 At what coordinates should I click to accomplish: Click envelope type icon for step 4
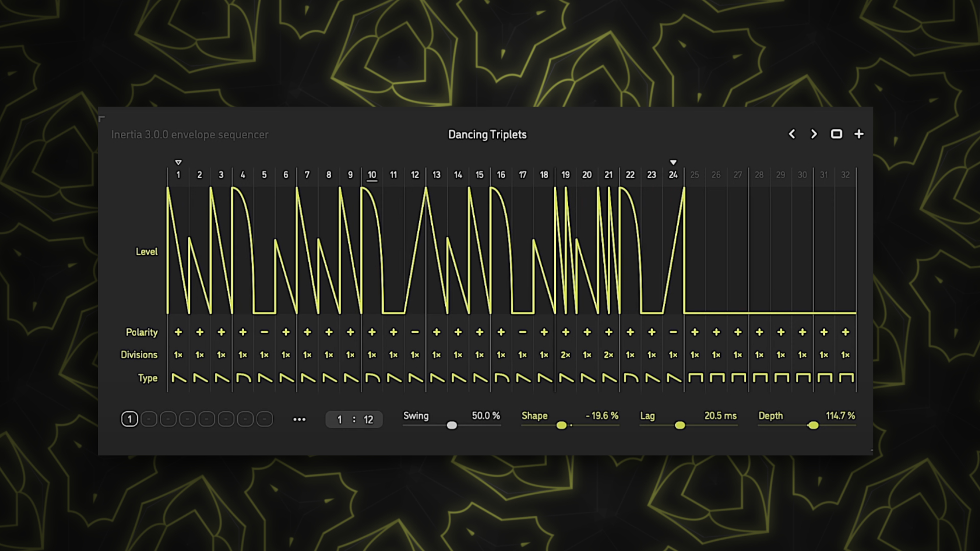tap(243, 378)
